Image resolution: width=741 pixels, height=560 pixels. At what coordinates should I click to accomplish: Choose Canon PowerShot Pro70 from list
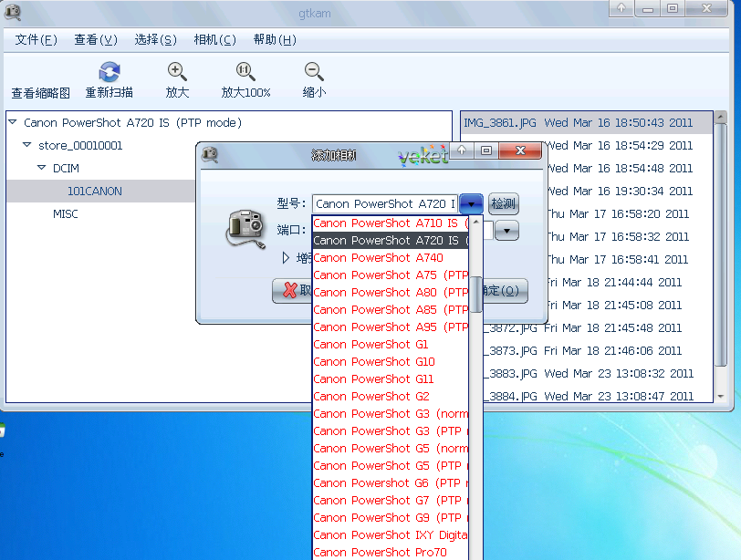click(x=391, y=552)
